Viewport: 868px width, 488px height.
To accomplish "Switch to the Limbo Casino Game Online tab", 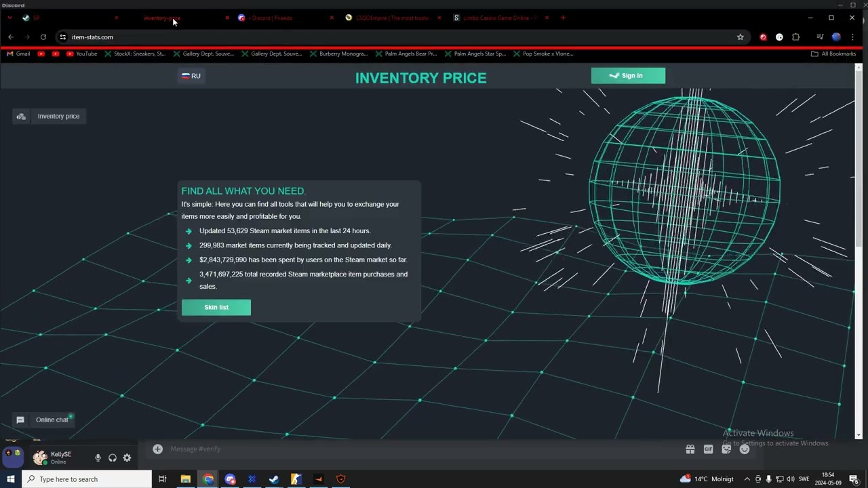I will [499, 18].
